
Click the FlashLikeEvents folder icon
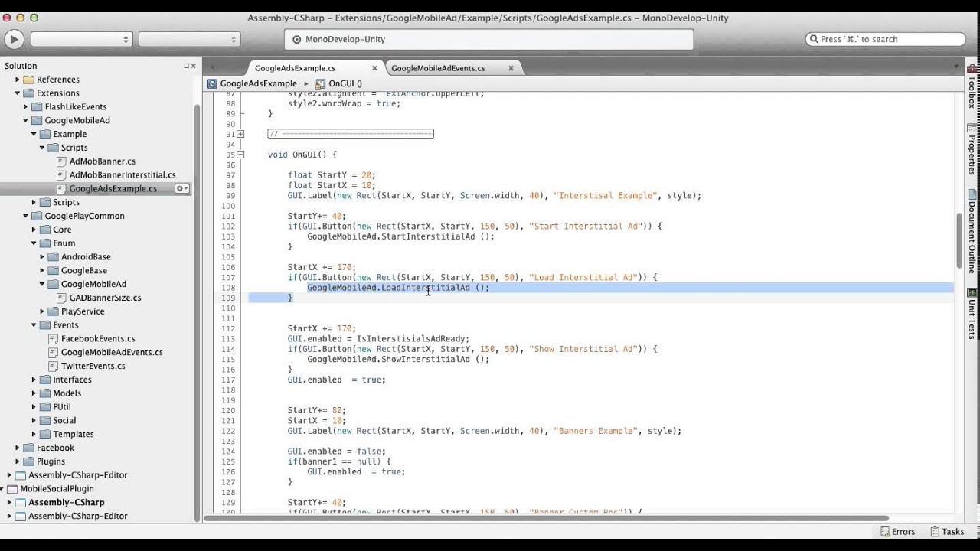(37, 107)
